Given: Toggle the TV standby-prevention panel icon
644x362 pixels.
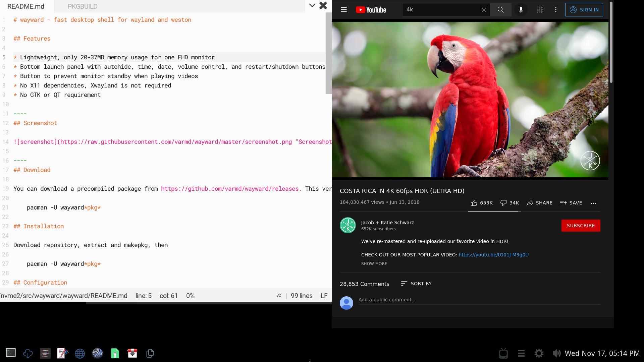Looking at the screenshot, I should (x=503, y=353).
